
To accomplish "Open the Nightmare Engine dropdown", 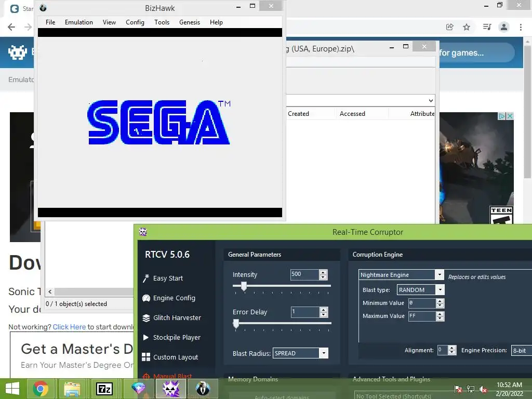I will (x=440, y=274).
